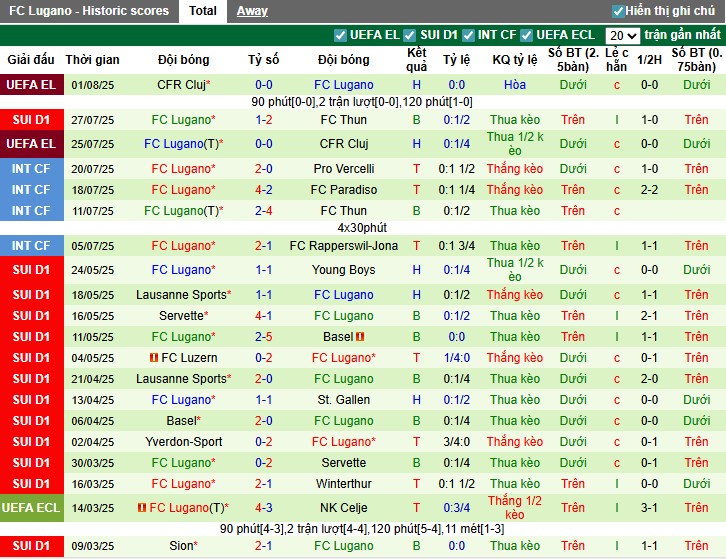Click the Tỷ số column header
This screenshot has width=726, height=559.
pos(263,60)
